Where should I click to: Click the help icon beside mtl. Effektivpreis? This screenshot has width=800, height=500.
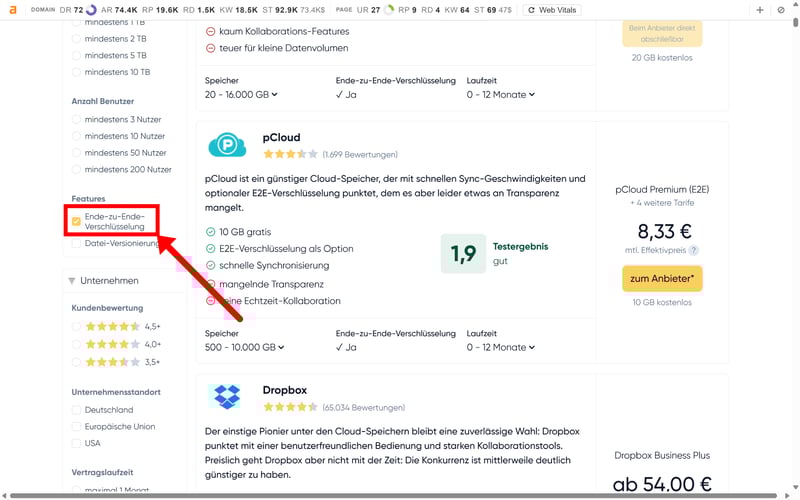(x=693, y=250)
